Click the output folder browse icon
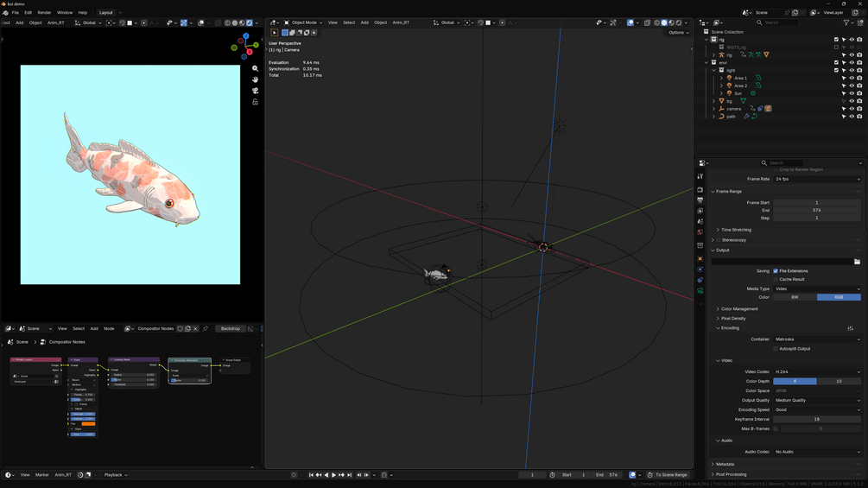The height and width of the screenshot is (488, 868). pyautogui.click(x=857, y=262)
